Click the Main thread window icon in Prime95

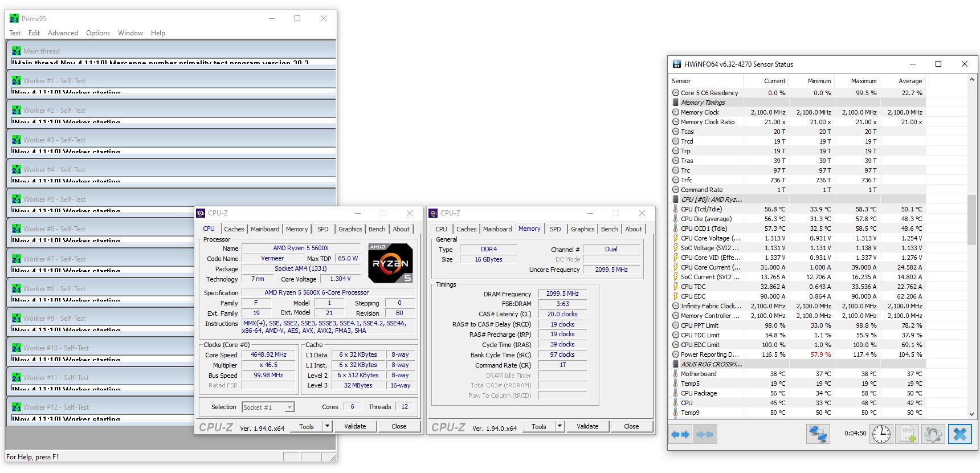click(x=17, y=51)
